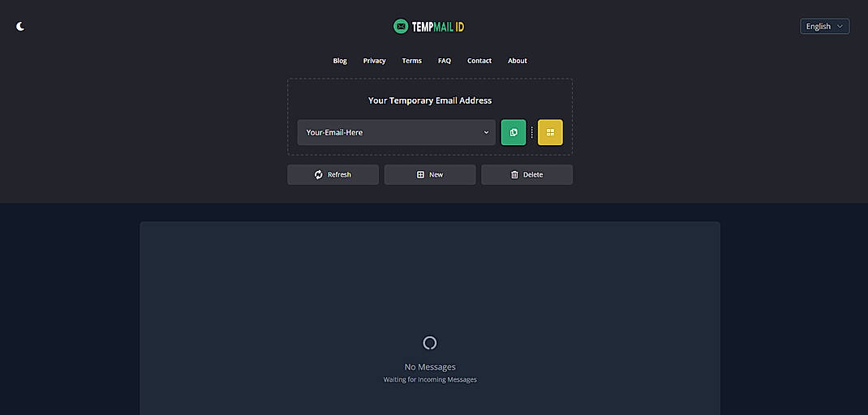Visit the FAQ page
The height and width of the screenshot is (415, 868).
tap(445, 61)
